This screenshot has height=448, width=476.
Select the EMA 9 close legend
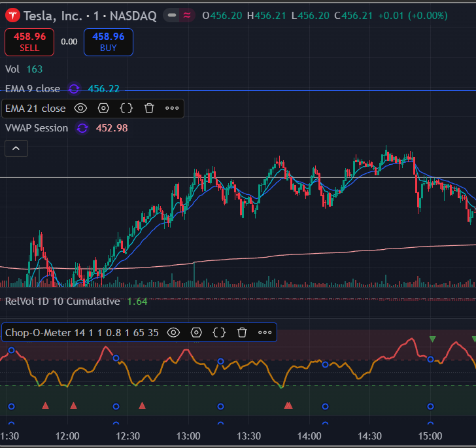(x=33, y=89)
